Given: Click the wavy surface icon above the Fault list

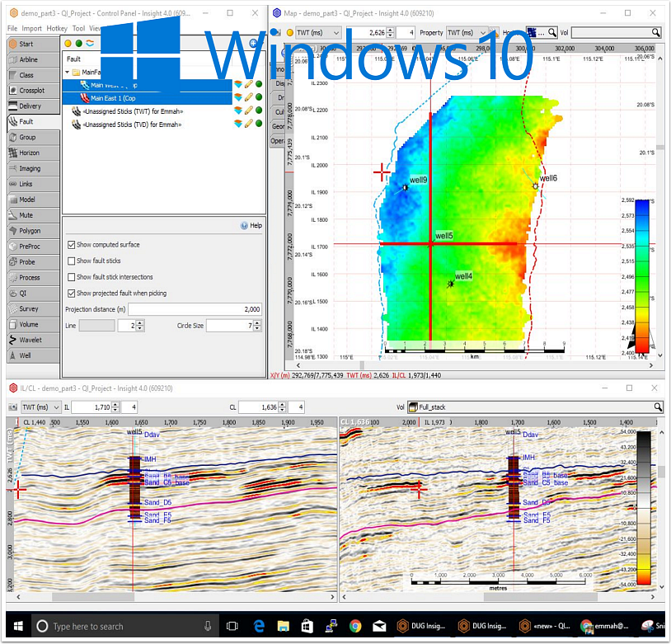Looking at the screenshot, I should pyautogui.click(x=90, y=43).
